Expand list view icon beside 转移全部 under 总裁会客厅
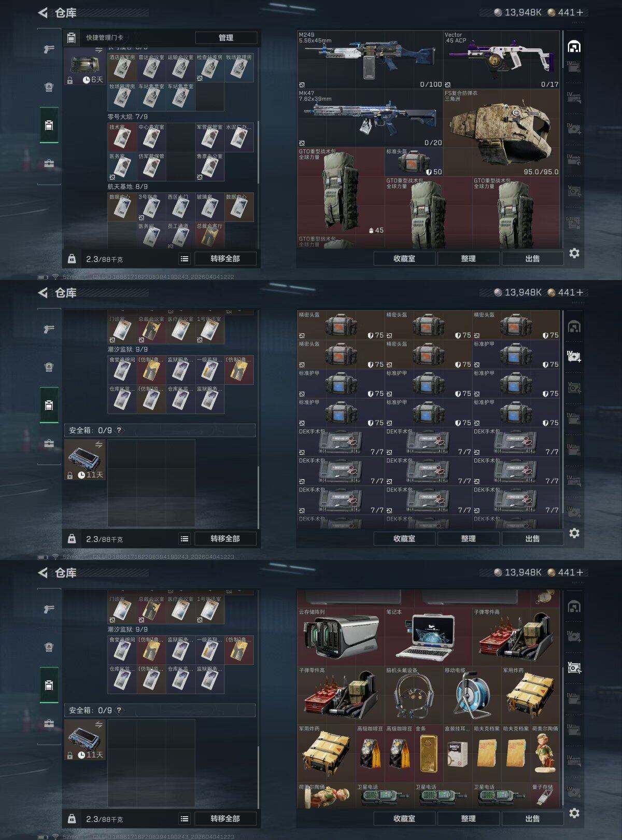The image size is (622, 840). click(x=185, y=259)
